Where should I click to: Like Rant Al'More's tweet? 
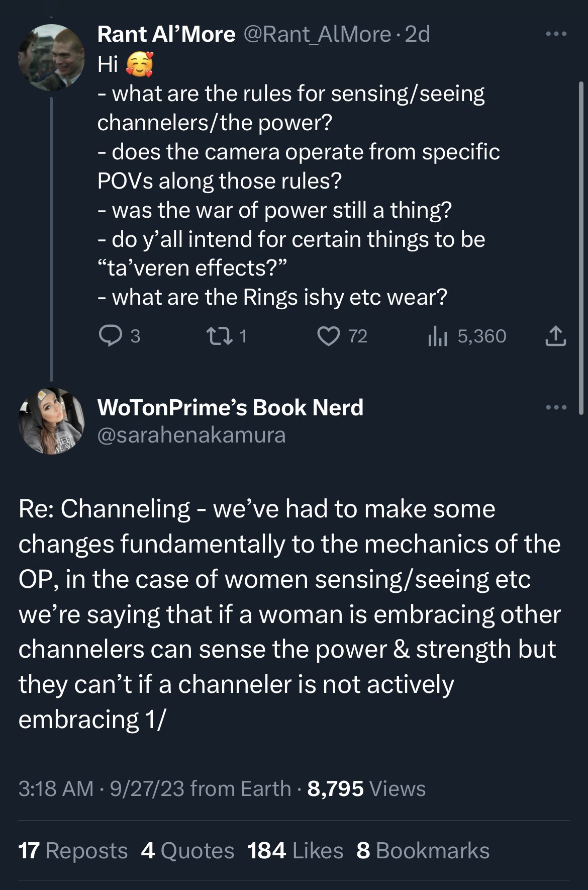coord(329,336)
